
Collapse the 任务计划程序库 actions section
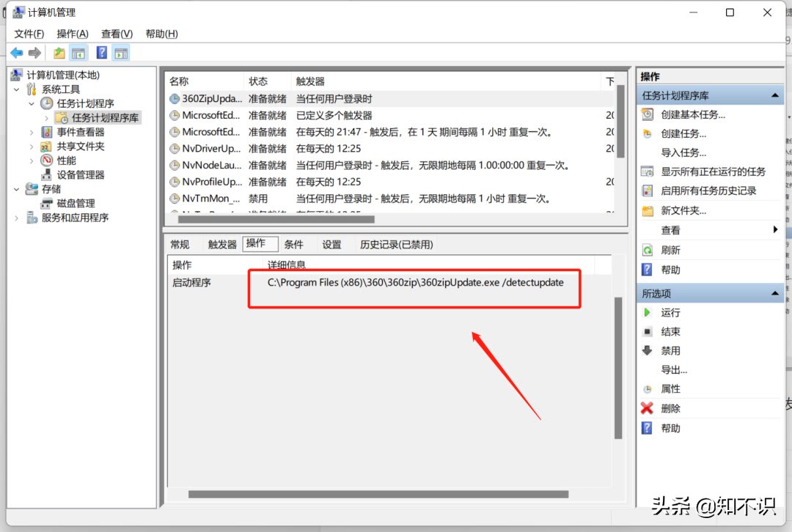775,95
